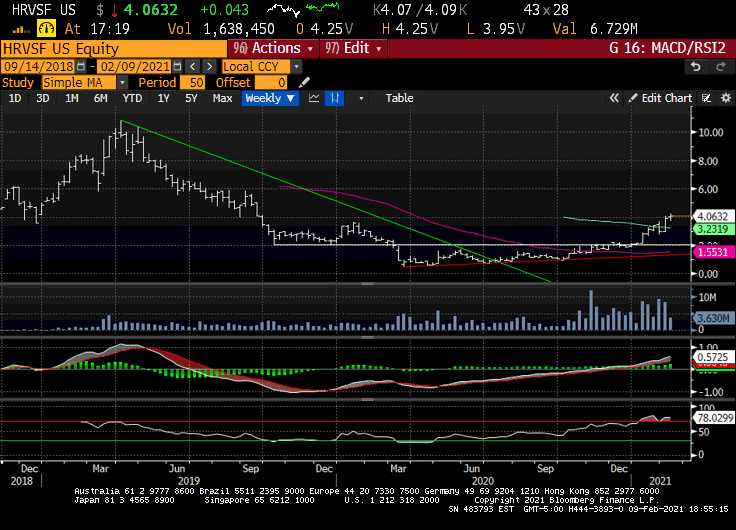Open chart type options dropdown arrow
Image resolution: width=736 pixels, height=530 pixels.
point(361,99)
